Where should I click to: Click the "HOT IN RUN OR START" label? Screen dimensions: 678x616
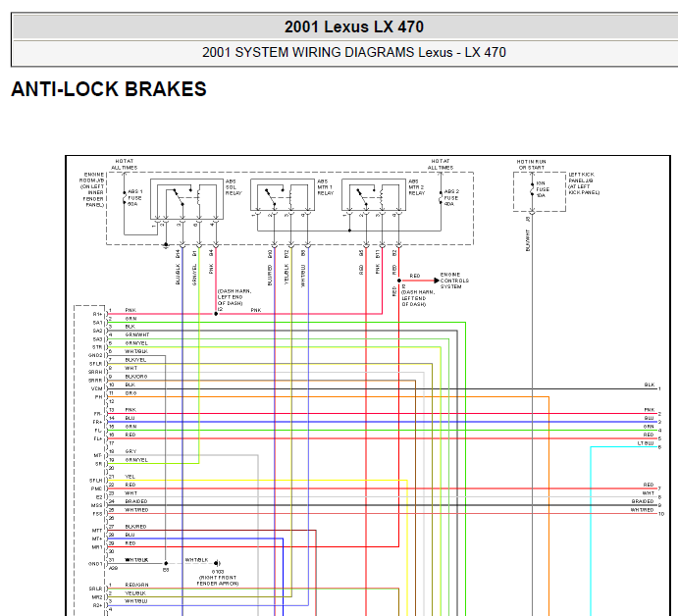(x=532, y=164)
